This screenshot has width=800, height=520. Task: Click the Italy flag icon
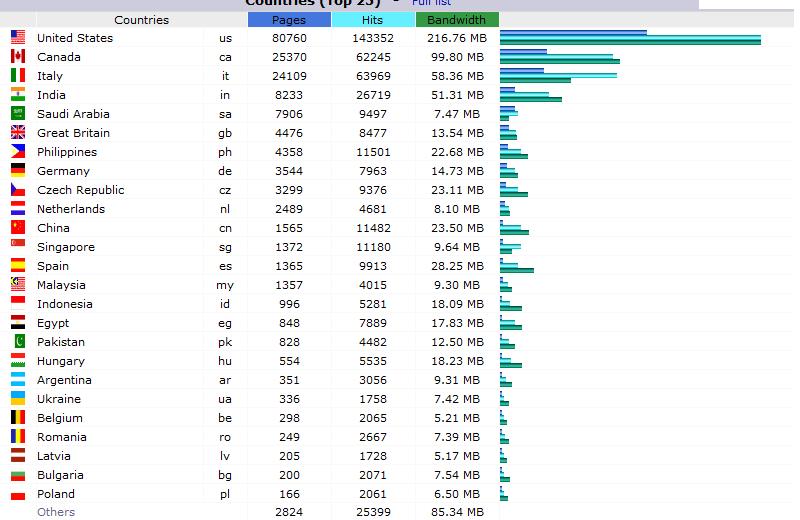pos(18,76)
